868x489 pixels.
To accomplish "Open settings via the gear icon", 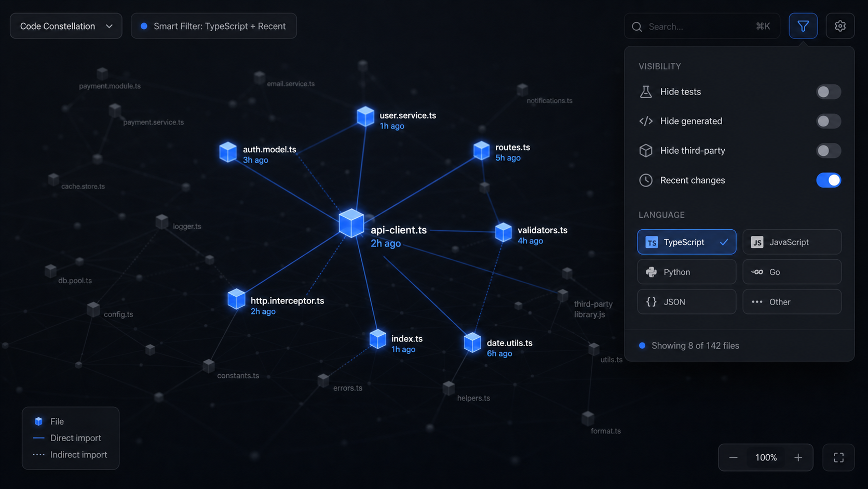I will (x=840, y=26).
